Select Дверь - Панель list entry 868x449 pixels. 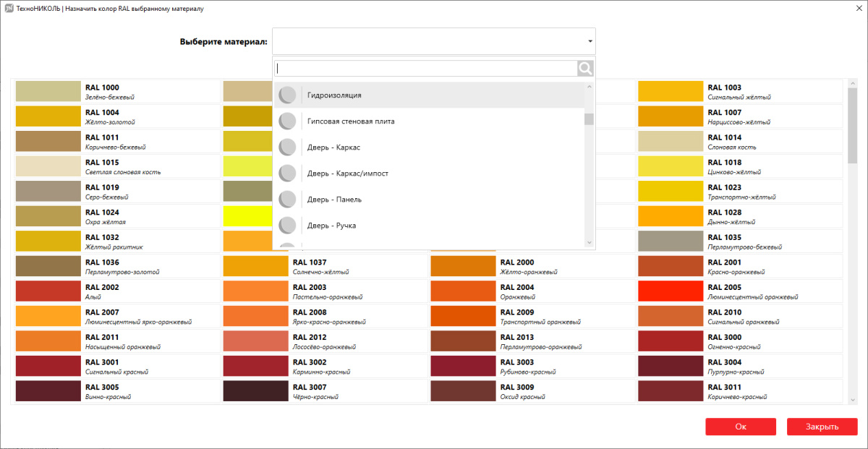(334, 200)
